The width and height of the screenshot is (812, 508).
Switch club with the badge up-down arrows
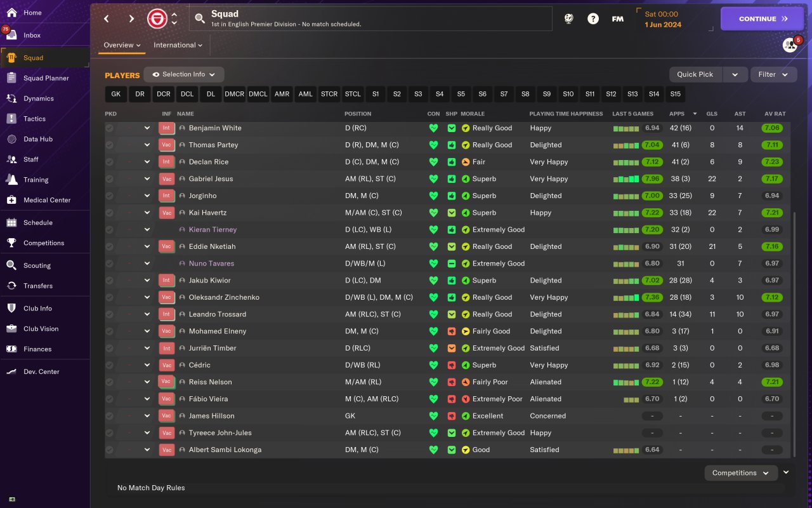coord(174,18)
